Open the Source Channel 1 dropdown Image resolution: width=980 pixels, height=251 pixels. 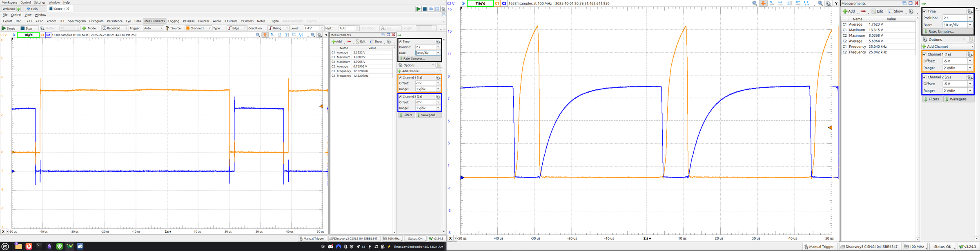[198, 28]
